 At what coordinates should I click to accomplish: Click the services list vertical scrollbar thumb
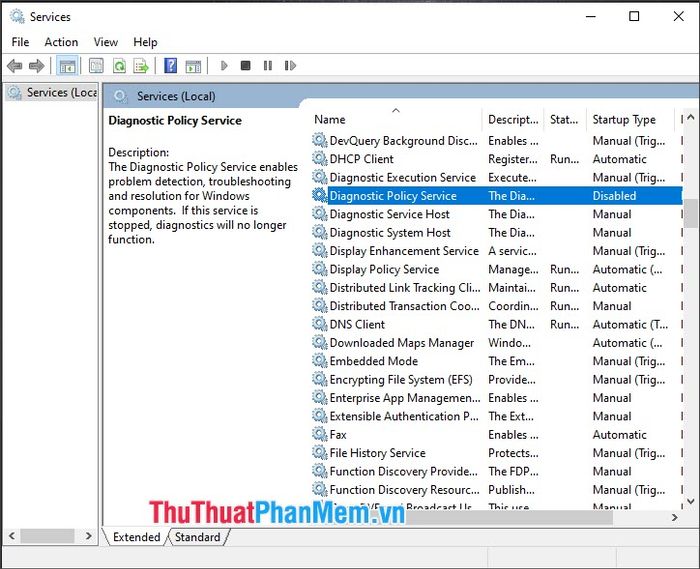[692, 213]
